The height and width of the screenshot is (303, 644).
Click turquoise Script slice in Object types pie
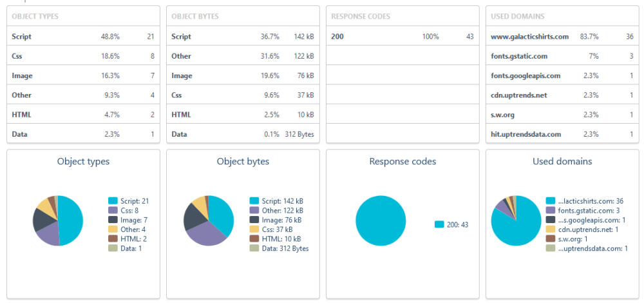(71, 220)
